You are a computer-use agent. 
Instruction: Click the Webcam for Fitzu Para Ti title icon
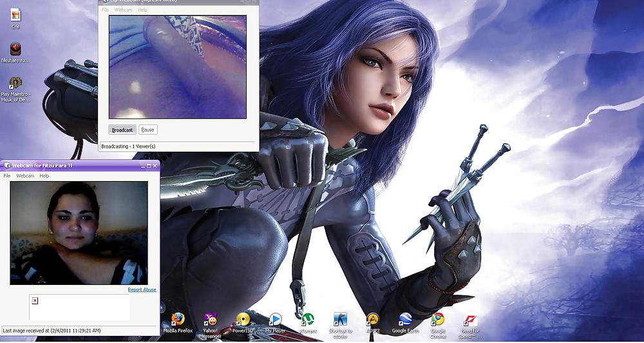coord(6,165)
